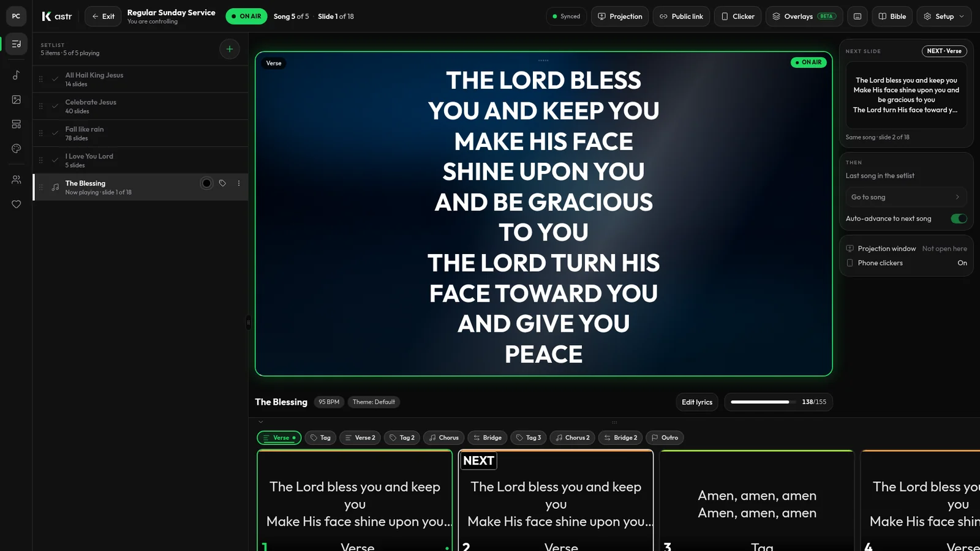Image resolution: width=980 pixels, height=551 pixels.
Task: Toggle the ON AIR status pill in the header
Action: (246, 17)
